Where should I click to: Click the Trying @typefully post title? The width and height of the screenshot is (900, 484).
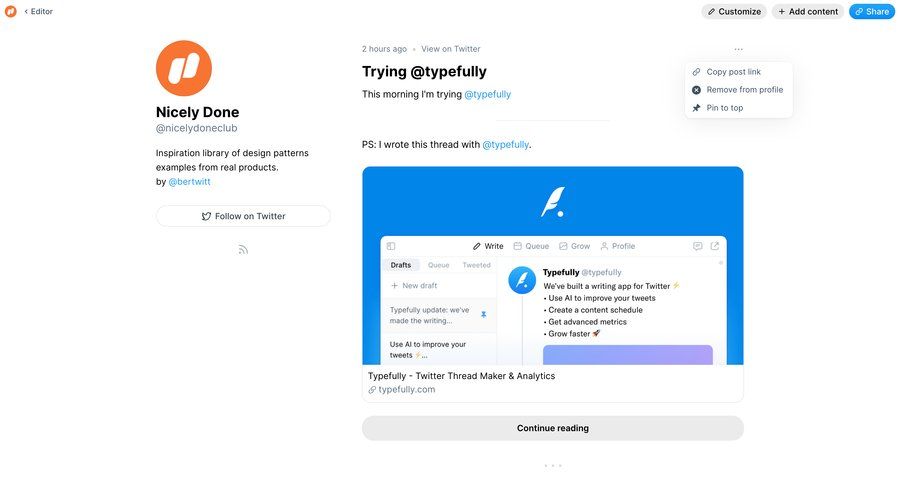tap(424, 72)
